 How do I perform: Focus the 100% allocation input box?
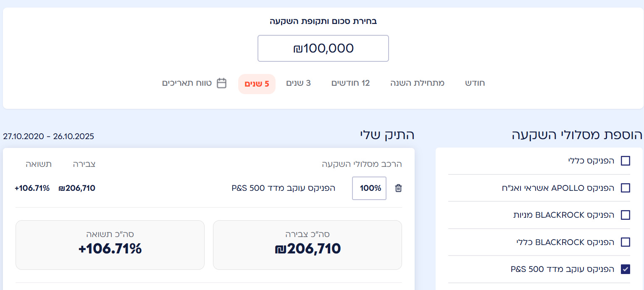[x=369, y=188]
